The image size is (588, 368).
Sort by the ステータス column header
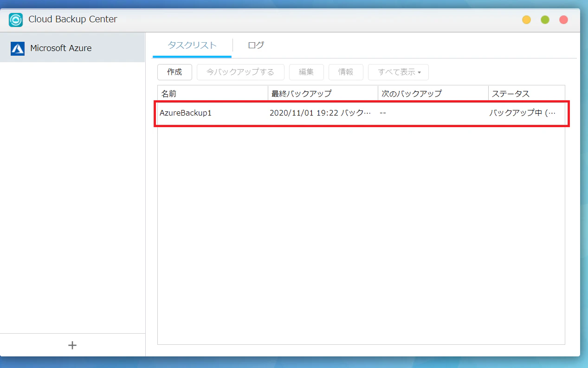point(526,93)
